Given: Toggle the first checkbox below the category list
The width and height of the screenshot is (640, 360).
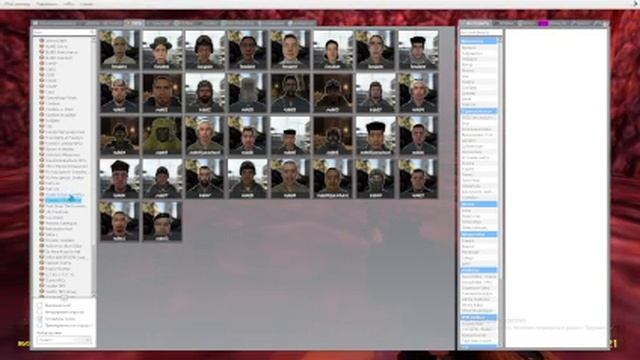Looking at the screenshot, I should pos(40,305).
